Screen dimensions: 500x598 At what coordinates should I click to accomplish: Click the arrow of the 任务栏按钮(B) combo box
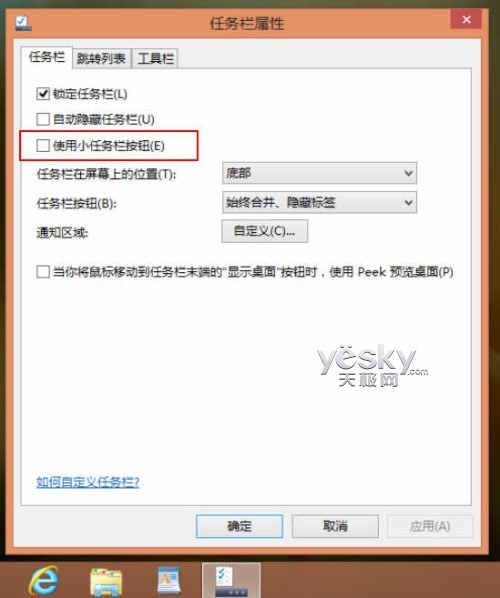click(408, 202)
